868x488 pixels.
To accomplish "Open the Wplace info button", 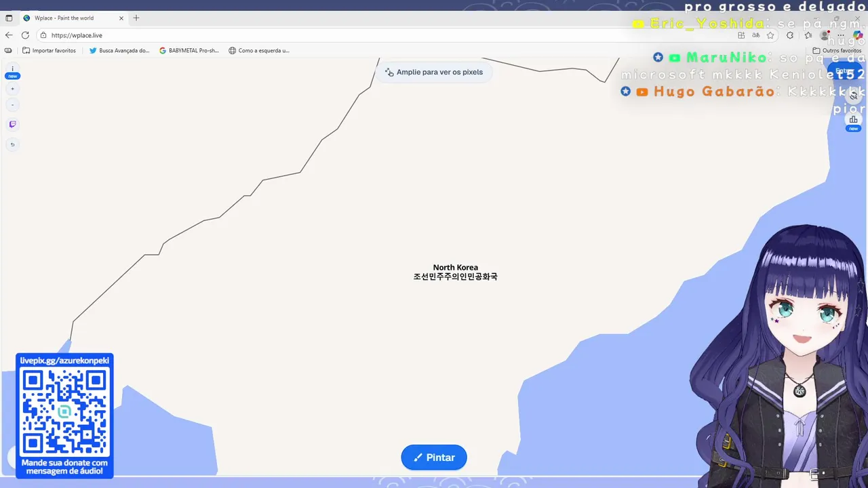I will tap(12, 70).
